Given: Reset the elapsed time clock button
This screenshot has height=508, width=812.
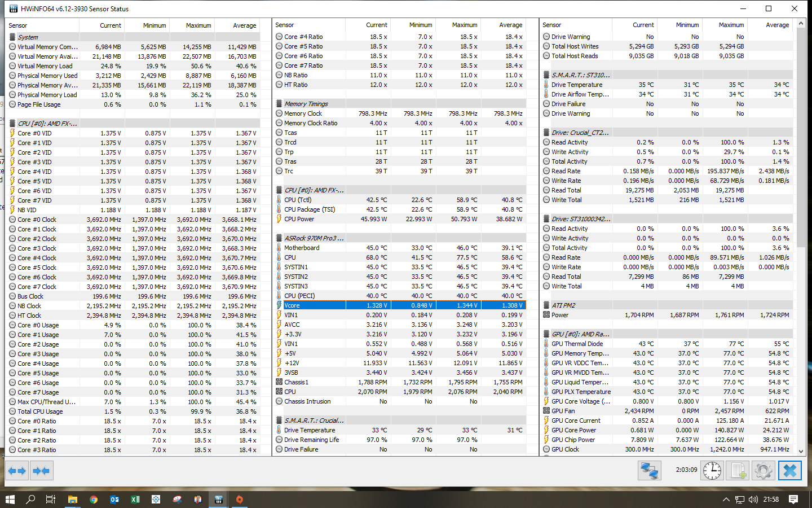Looking at the screenshot, I should 712,470.
